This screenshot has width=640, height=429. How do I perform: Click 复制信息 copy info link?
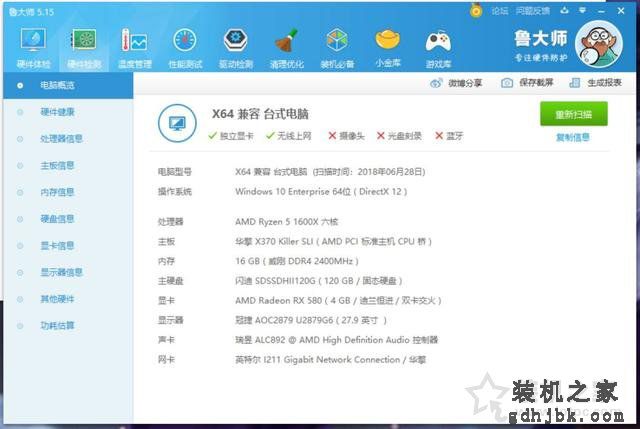click(x=573, y=138)
